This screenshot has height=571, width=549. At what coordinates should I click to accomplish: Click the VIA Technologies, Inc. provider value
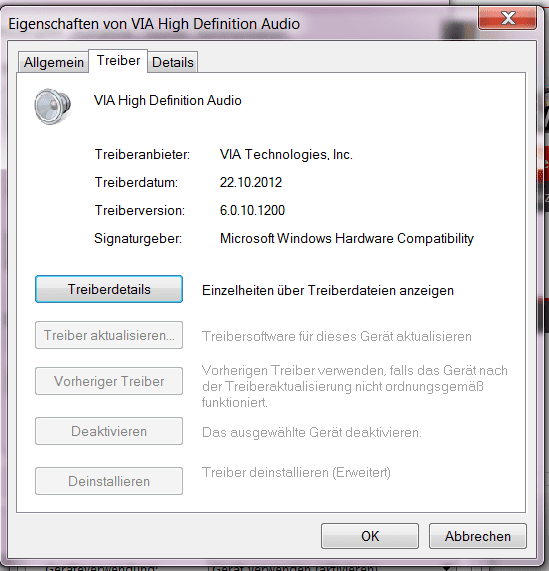pyautogui.click(x=286, y=154)
